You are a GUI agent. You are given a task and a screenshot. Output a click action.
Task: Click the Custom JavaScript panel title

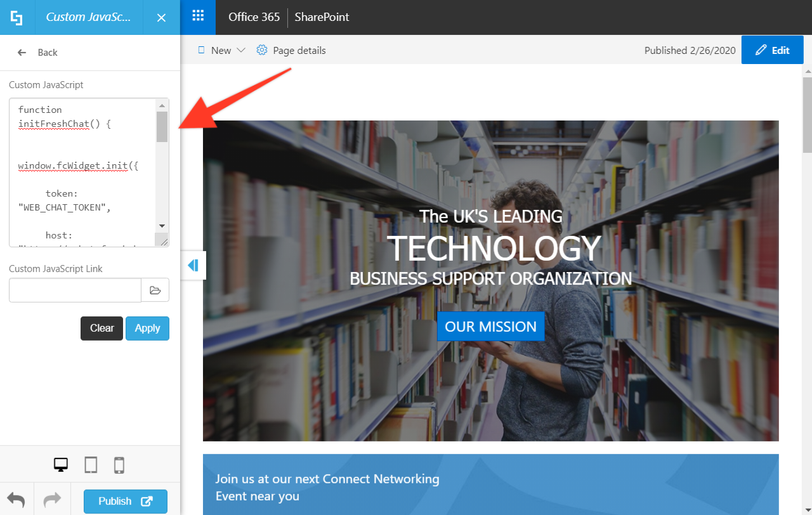pos(88,17)
